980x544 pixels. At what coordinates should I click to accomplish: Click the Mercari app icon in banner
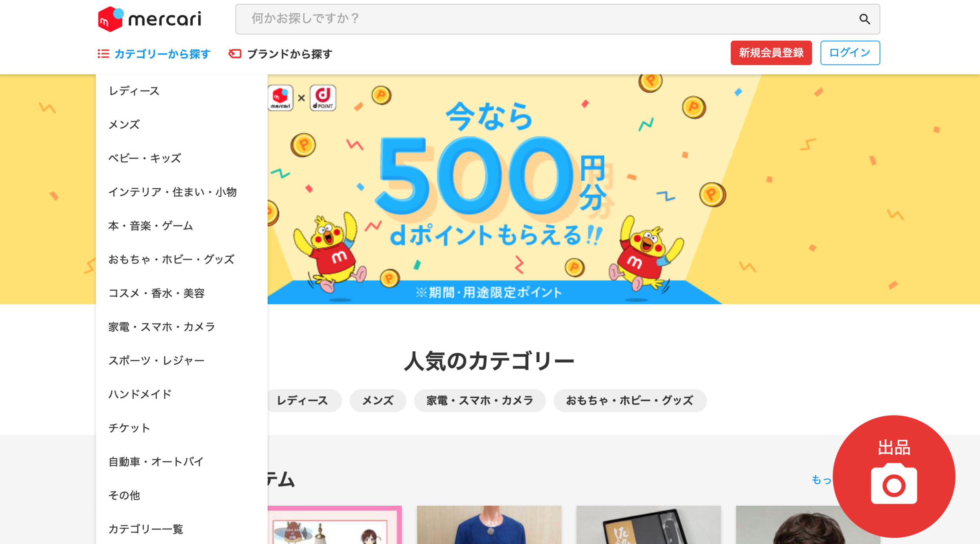280,98
